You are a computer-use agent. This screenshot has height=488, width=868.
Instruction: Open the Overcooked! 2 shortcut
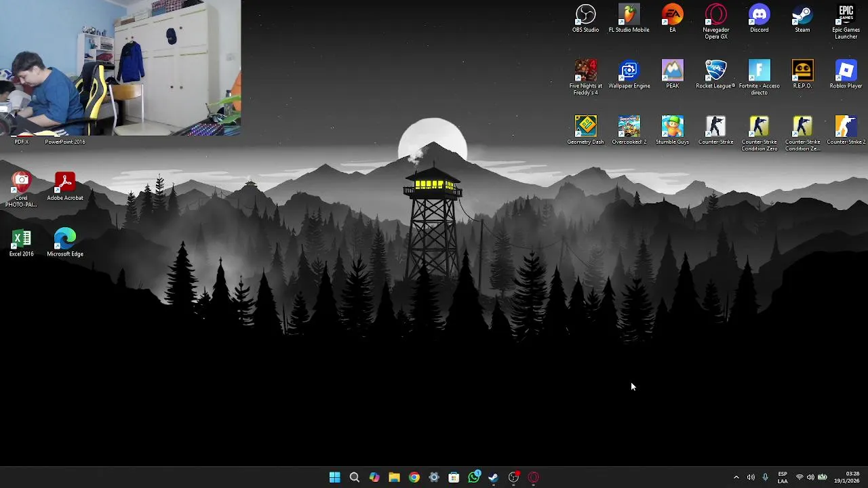(x=629, y=130)
